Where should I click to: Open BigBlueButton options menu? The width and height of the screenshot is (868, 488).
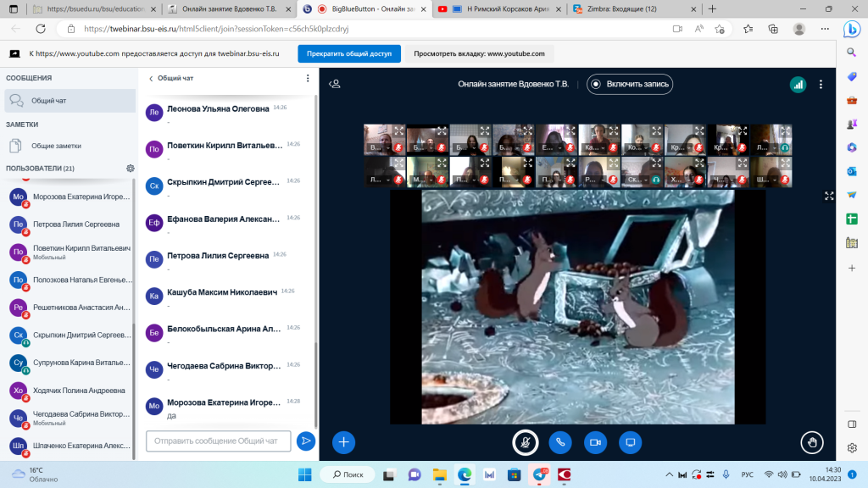[x=821, y=85]
